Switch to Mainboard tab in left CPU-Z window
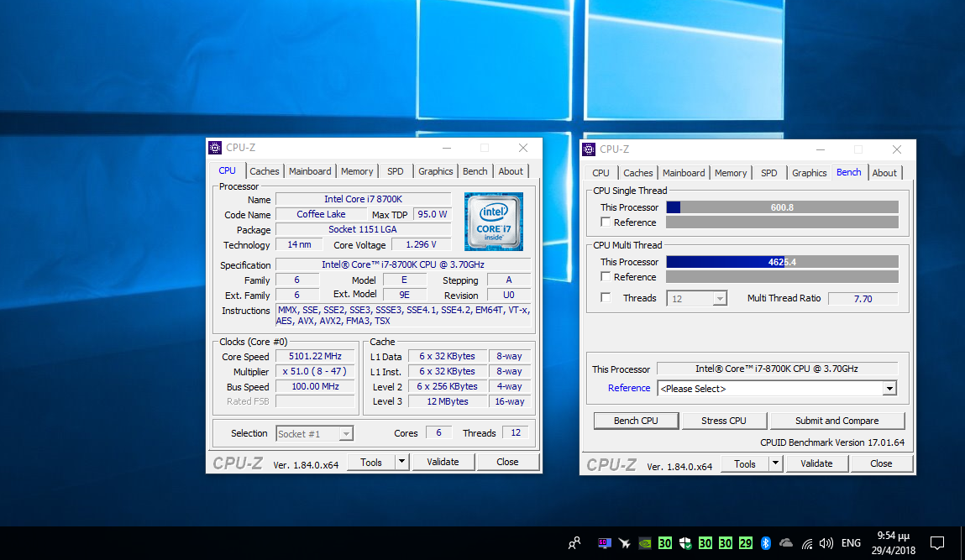Viewport: 965px width, 560px height. point(310,171)
